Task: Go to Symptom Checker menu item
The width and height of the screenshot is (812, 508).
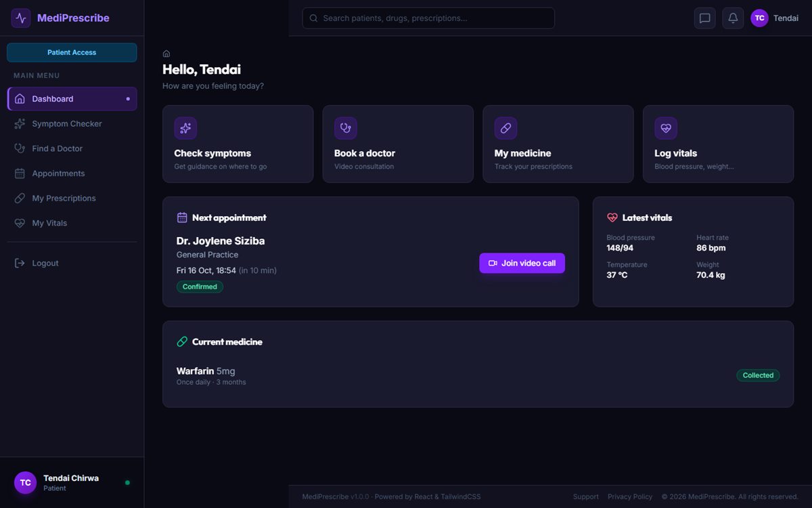Action: point(72,124)
